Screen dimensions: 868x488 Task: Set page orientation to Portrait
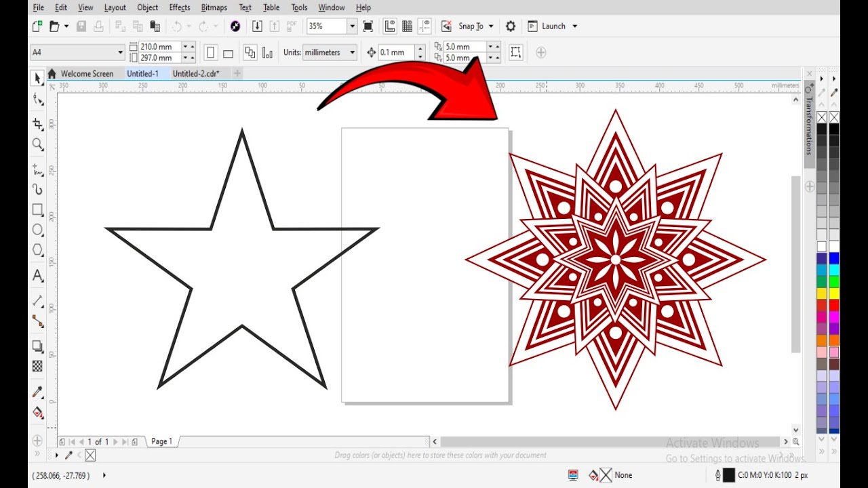(x=210, y=53)
